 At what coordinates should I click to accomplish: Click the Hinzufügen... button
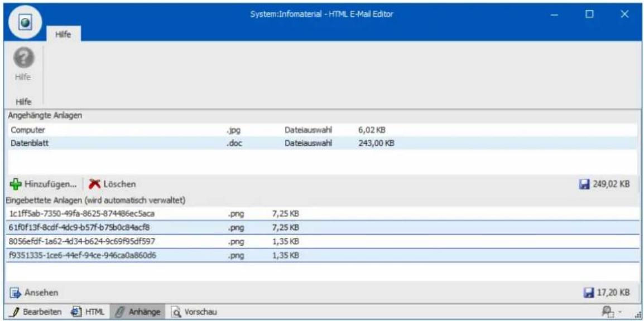coord(44,184)
